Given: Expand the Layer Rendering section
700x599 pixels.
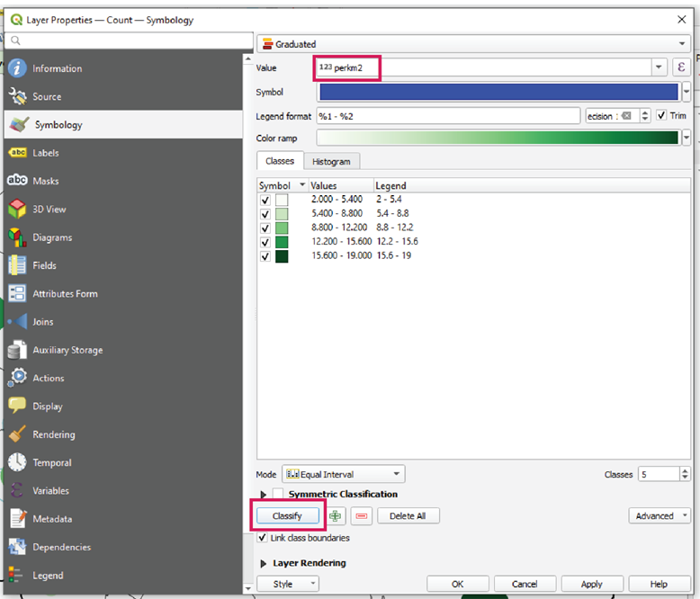Looking at the screenshot, I should [264, 563].
